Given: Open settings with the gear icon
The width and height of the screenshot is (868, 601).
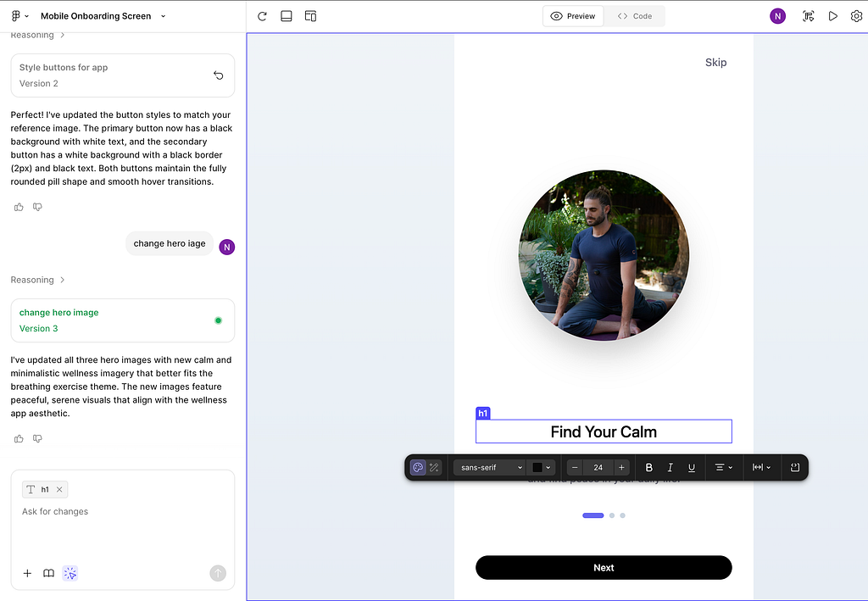Looking at the screenshot, I should coord(856,16).
